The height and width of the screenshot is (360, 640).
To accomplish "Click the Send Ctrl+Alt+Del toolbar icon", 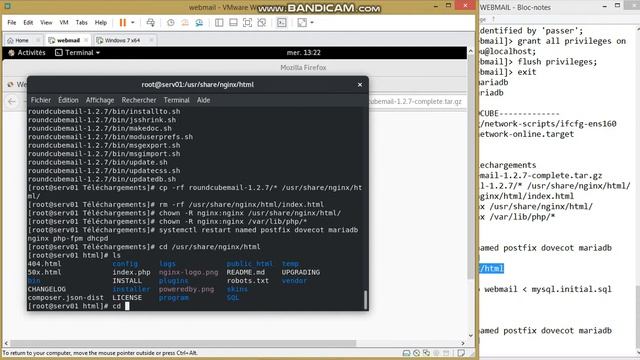I will point(151,22).
